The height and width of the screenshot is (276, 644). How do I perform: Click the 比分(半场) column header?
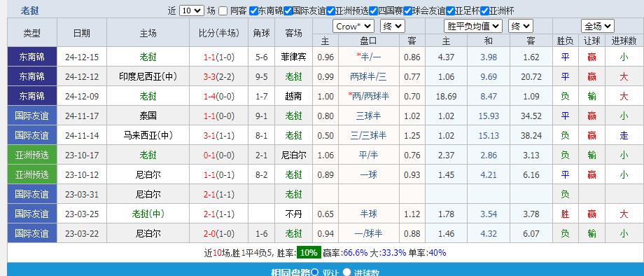[219, 33]
